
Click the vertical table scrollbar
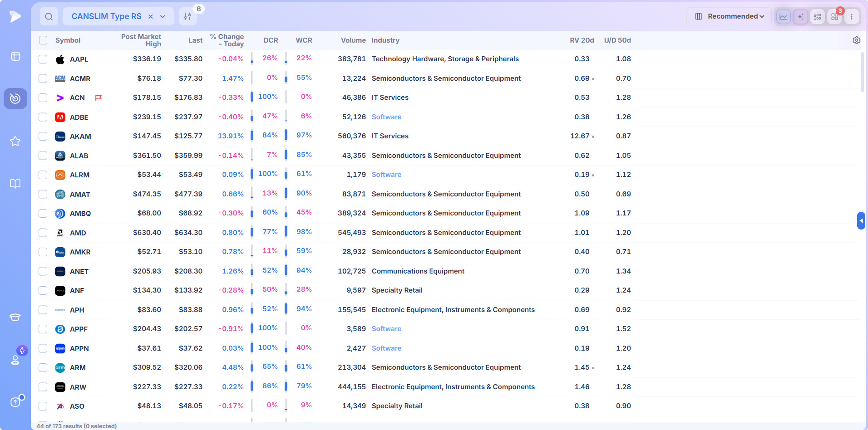pyautogui.click(x=862, y=73)
